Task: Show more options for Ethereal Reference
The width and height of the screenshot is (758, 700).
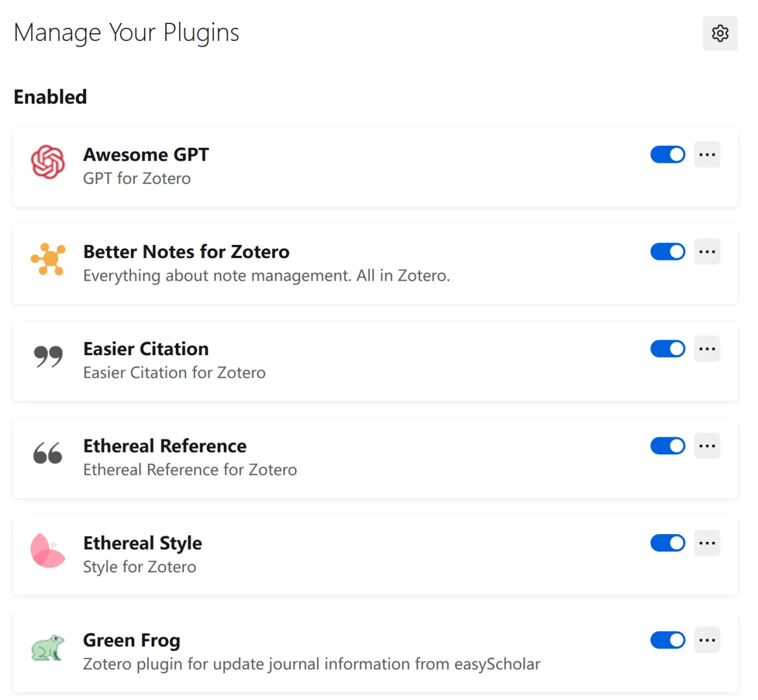Action: coord(707,447)
